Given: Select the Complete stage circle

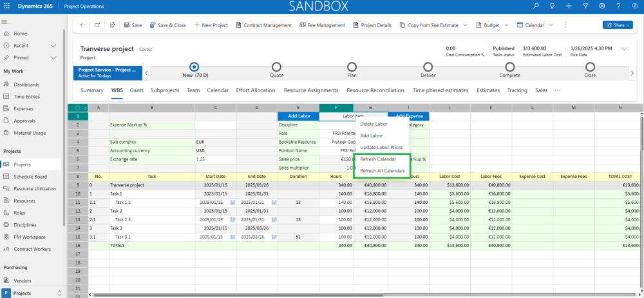Looking at the screenshot, I should 509,66.
